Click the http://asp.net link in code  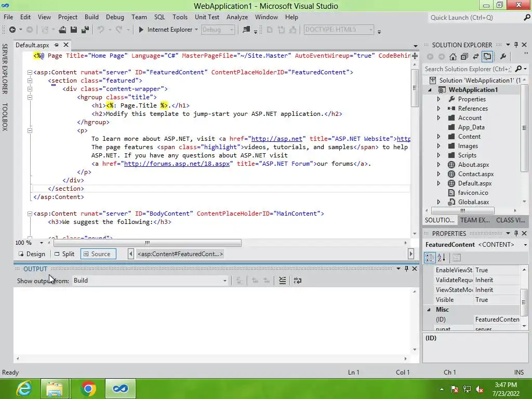pyautogui.click(x=276, y=139)
